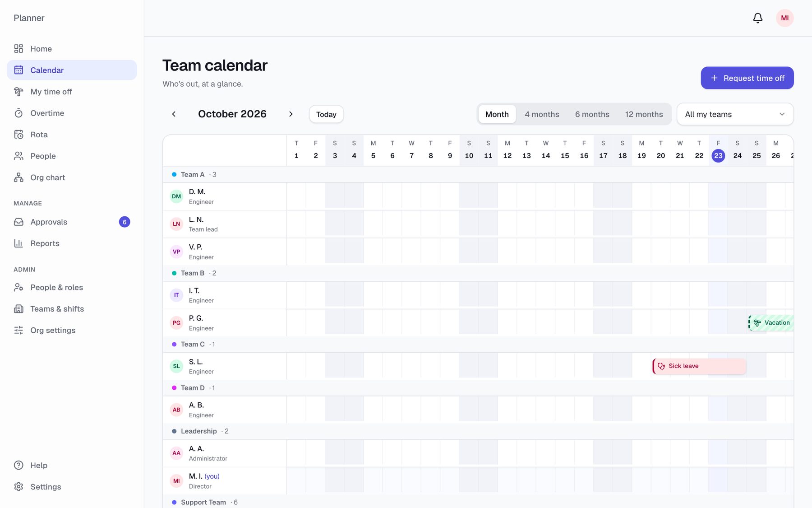
Task: Switch to 12 months view
Action: pyautogui.click(x=644, y=114)
